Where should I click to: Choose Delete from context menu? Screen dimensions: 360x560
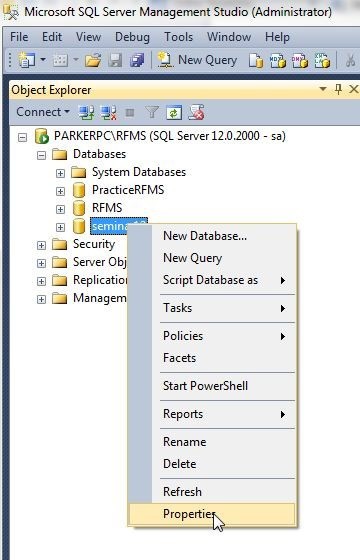(212, 464)
